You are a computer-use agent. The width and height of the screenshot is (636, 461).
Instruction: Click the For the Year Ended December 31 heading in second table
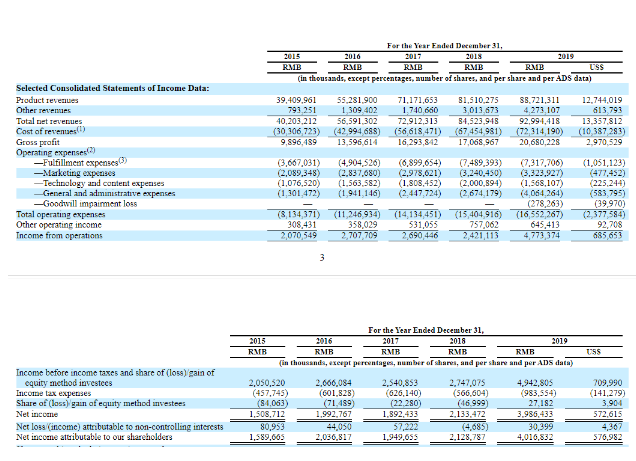click(x=426, y=330)
